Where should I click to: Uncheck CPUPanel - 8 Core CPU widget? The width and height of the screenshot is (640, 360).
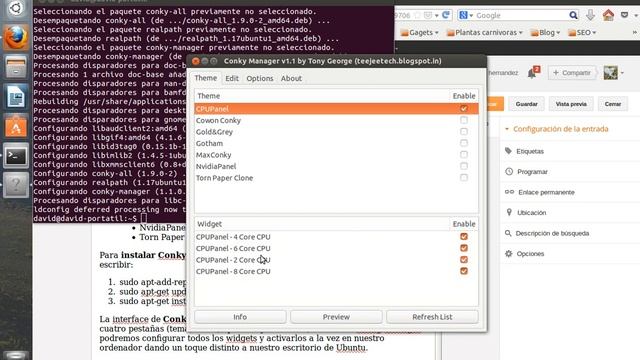[464, 271]
